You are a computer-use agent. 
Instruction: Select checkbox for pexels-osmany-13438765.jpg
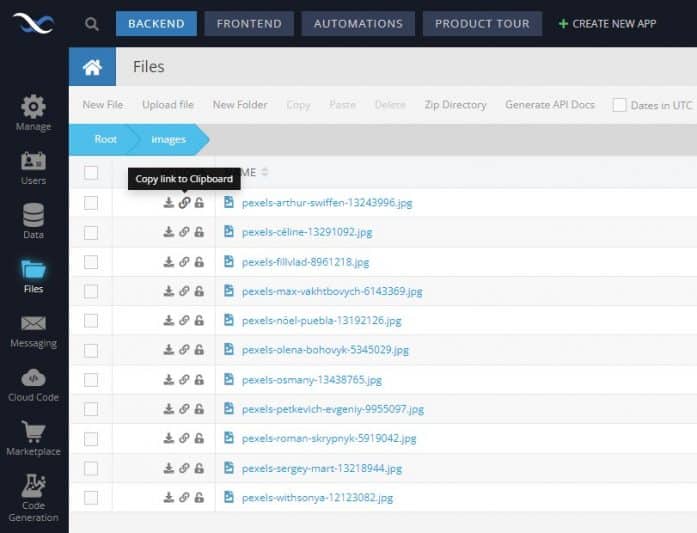click(91, 380)
